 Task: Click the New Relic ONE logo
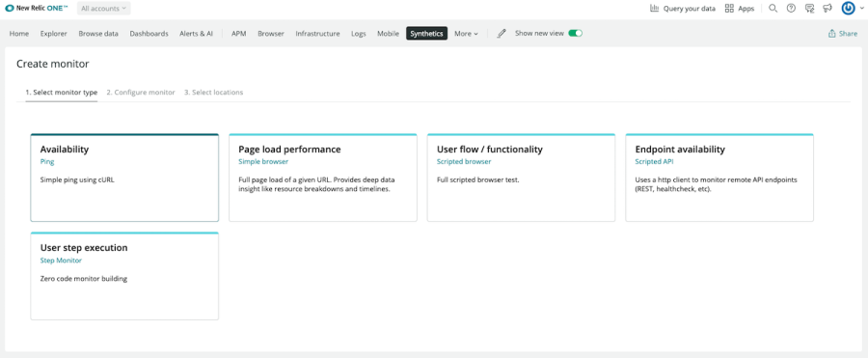coord(36,9)
